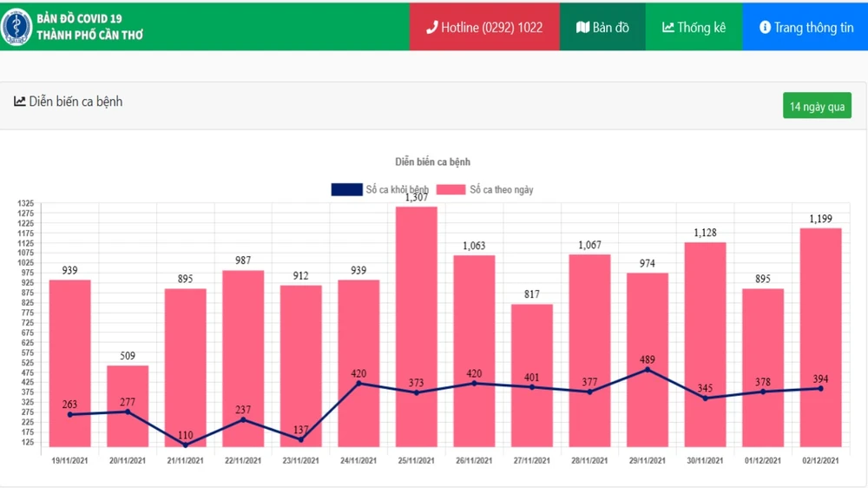868x488 pixels.
Task: Select the 420 line point on 24/11/2021
Action: pos(358,383)
